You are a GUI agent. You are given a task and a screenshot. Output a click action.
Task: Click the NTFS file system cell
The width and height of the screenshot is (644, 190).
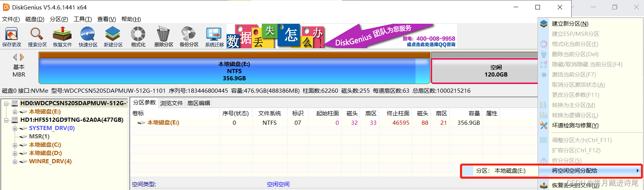point(270,123)
